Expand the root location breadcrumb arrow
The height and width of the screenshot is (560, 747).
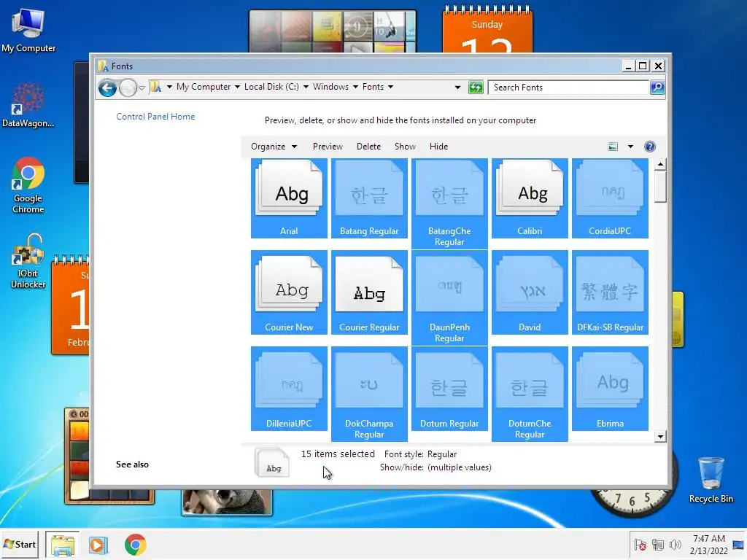tap(169, 87)
